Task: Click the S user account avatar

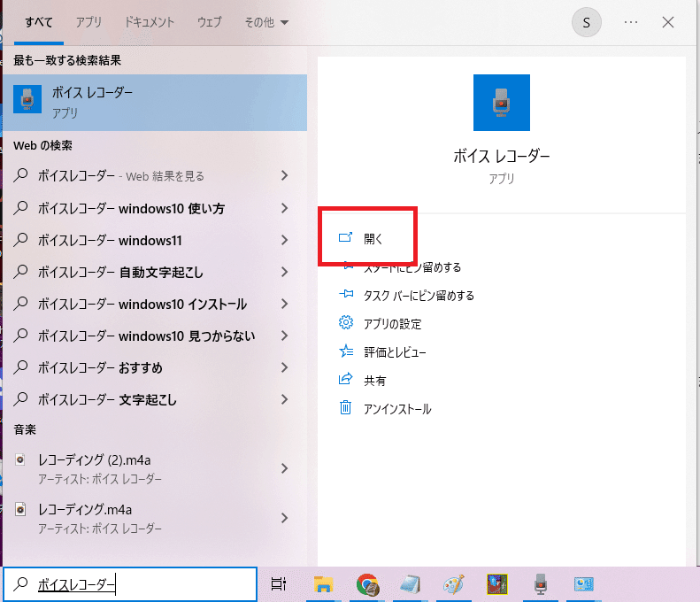Action: pos(586,22)
